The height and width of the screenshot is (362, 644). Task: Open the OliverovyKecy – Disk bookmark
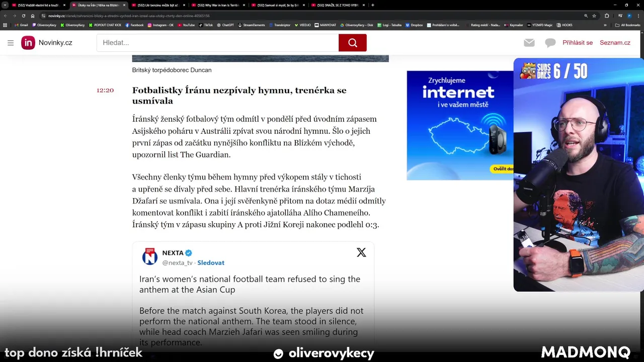click(x=356, y=25)
